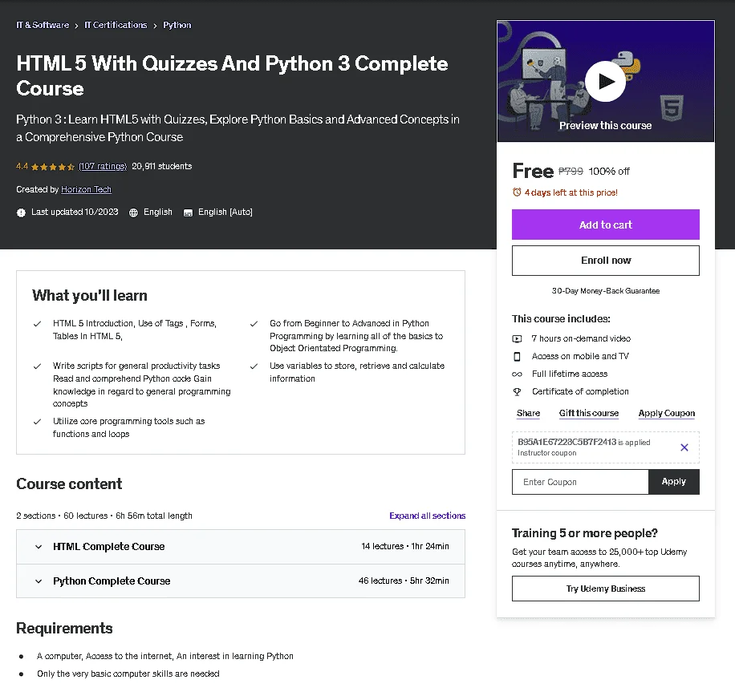The image size is (735, 700).
Task: Click the strikethrough ₱799 original price
Action: (571, 172)
